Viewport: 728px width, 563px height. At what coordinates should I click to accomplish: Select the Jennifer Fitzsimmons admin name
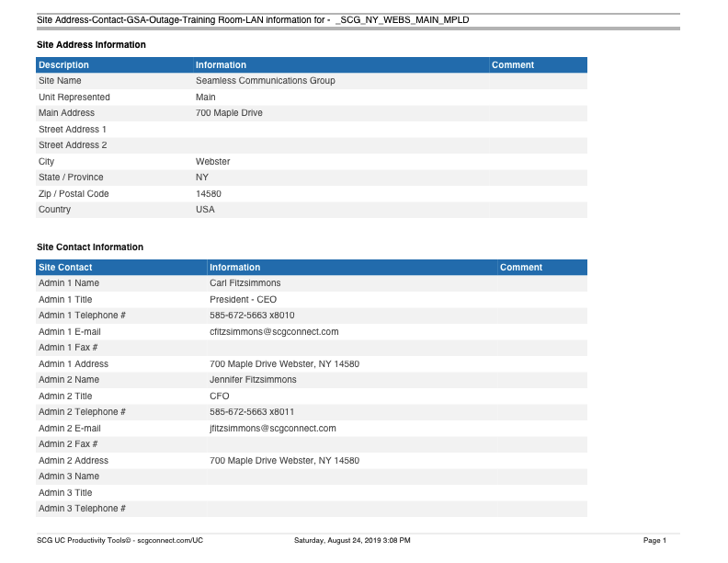(253, 380)
